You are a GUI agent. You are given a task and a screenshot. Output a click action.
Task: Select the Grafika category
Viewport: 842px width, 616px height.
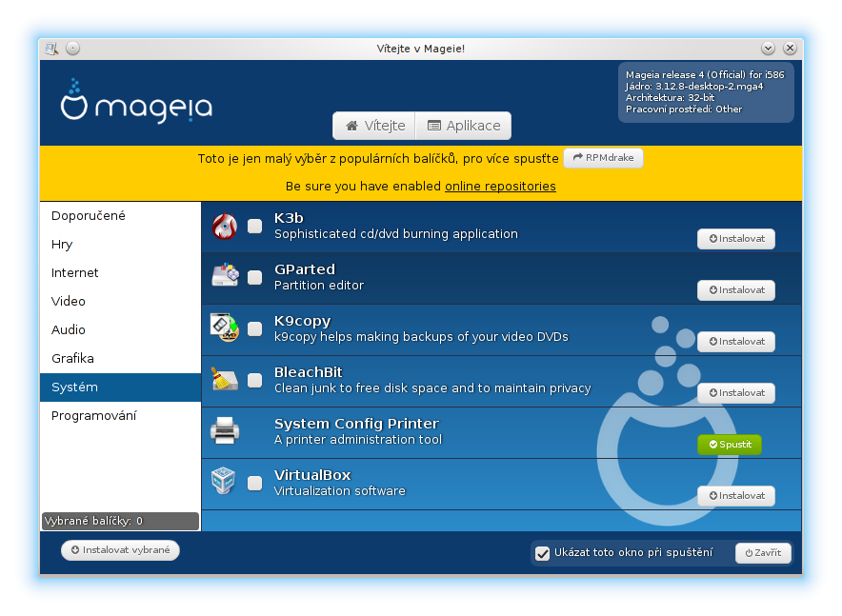[x=120, y=358]
